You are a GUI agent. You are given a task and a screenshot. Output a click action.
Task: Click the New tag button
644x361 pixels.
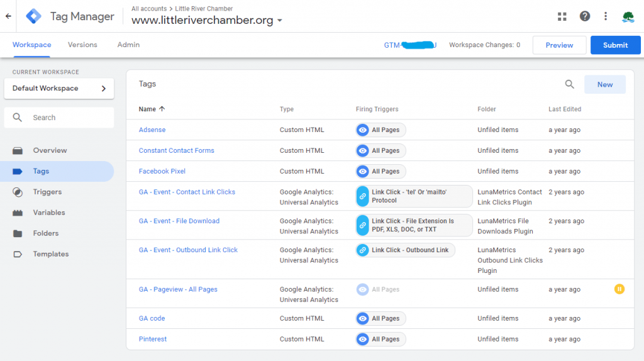(x=604, y=84)
